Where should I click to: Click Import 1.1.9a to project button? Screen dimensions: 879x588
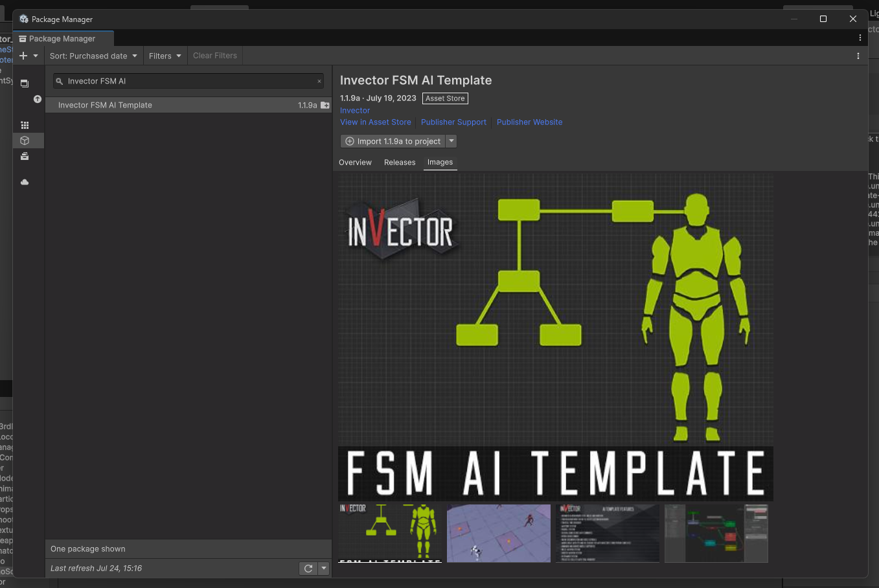pyautogui.click(x=393, y=141)
